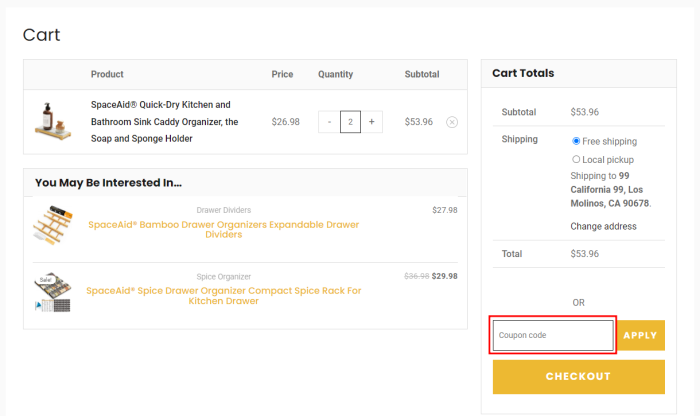
Task: Remove the SpaceAid sink caddy from cart
Action: pos(452,122)
